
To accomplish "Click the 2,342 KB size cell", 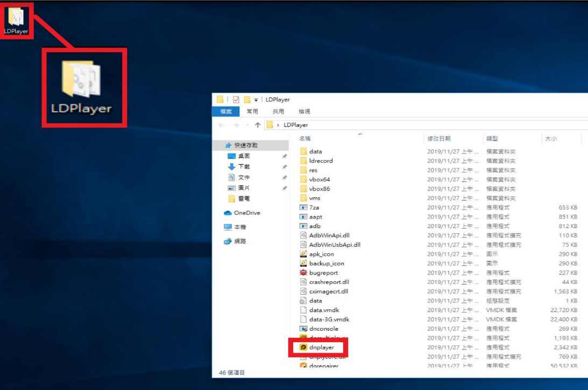I will pos(565,348).
